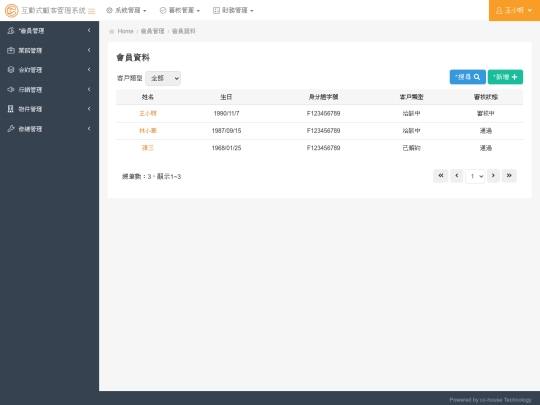Click 洽談中 in the 1990/11/7 row
Image resolution: width=540 pixels, height=405 pixels.
pyautogui.click(x=412, y=113)
